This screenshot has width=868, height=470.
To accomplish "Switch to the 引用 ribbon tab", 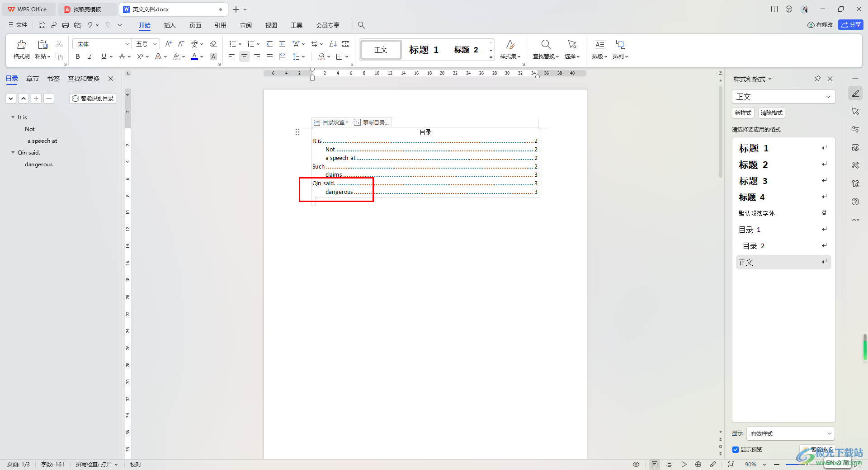I will [x=220, y=25].
